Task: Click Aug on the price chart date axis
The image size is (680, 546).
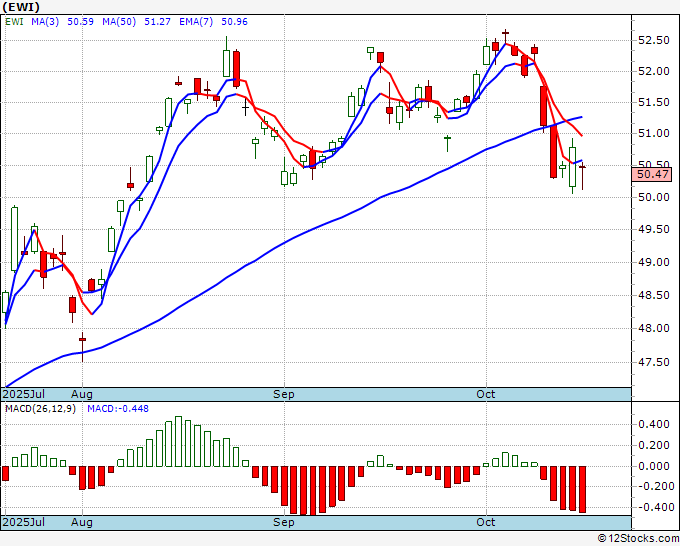Action: 82,394
